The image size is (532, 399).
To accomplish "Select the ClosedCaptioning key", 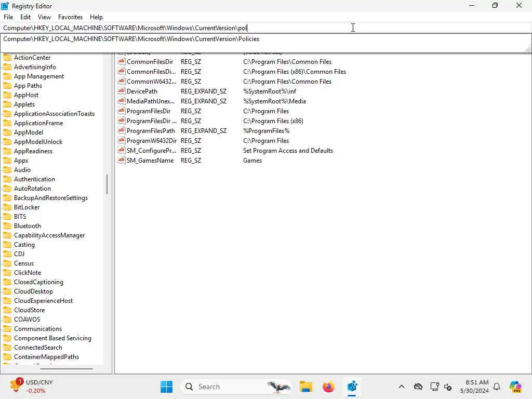I will coord(38,282).
